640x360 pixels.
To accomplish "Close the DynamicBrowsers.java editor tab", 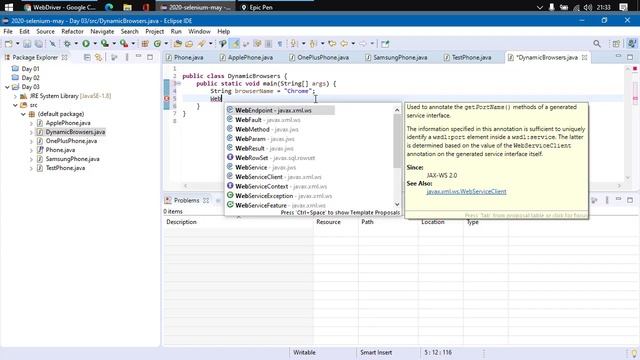I will [584, 58].
